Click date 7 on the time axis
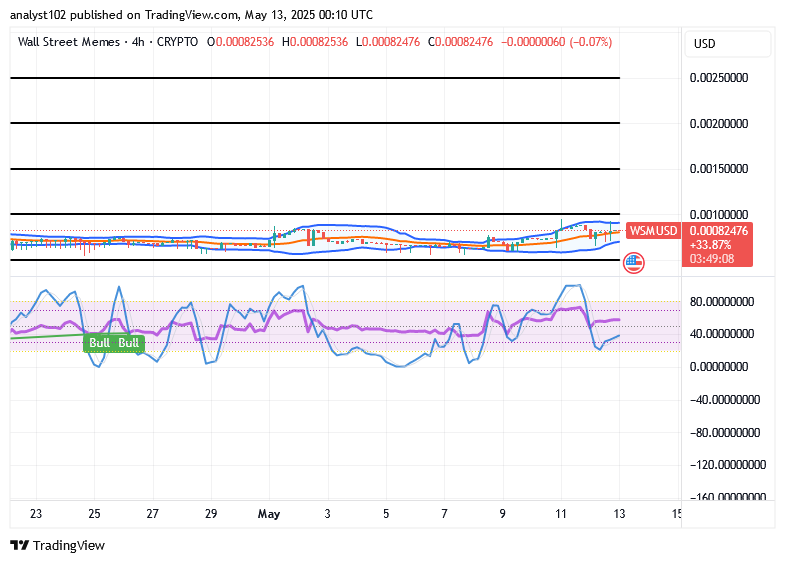Image resolution: width=785 pixels, height=563 pixels. (x=444, y=514)
